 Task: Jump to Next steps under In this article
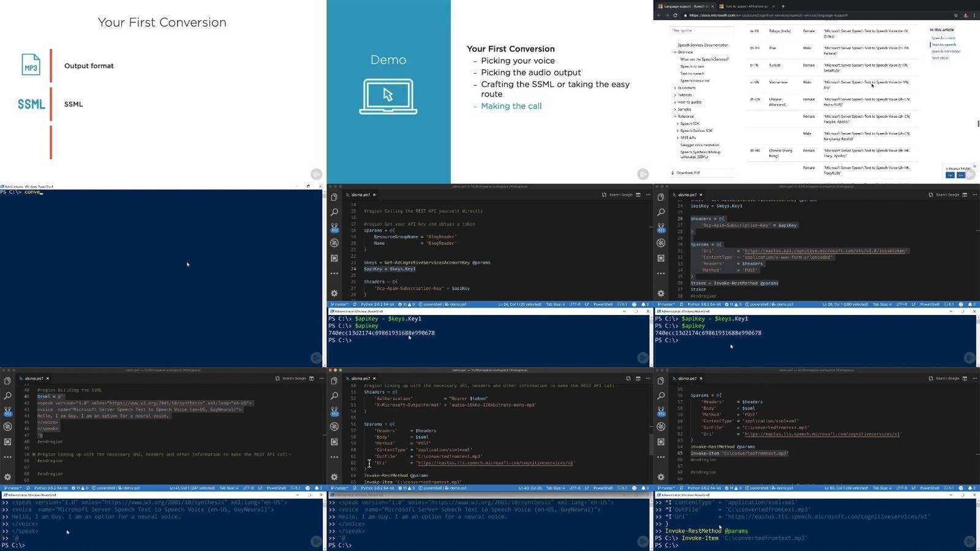click(x=940, y=58)
